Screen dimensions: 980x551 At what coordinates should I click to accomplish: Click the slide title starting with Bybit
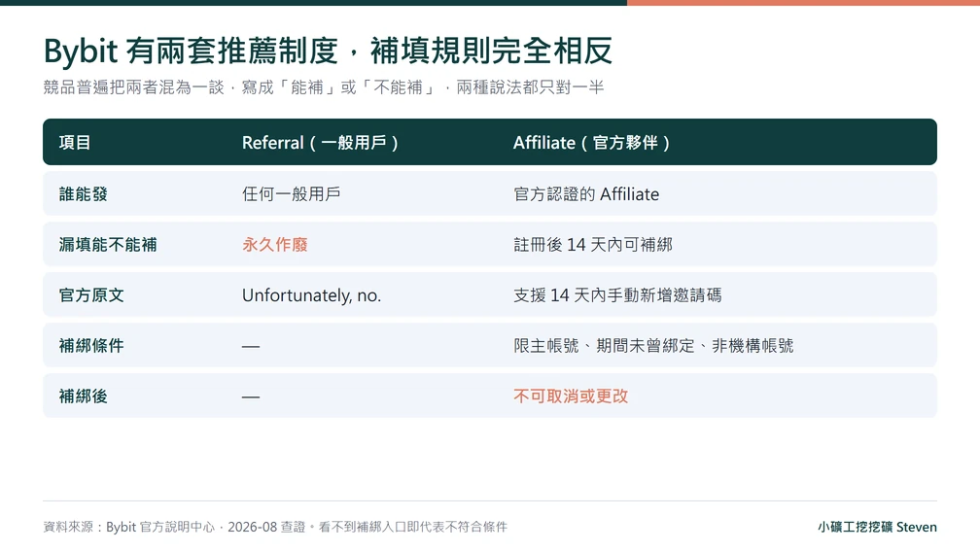pos(328,51)
